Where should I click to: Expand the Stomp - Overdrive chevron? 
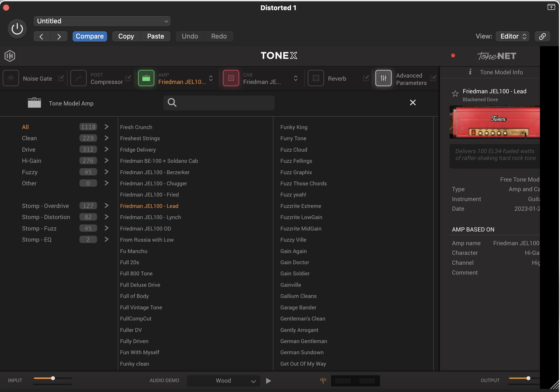[107, 206]
